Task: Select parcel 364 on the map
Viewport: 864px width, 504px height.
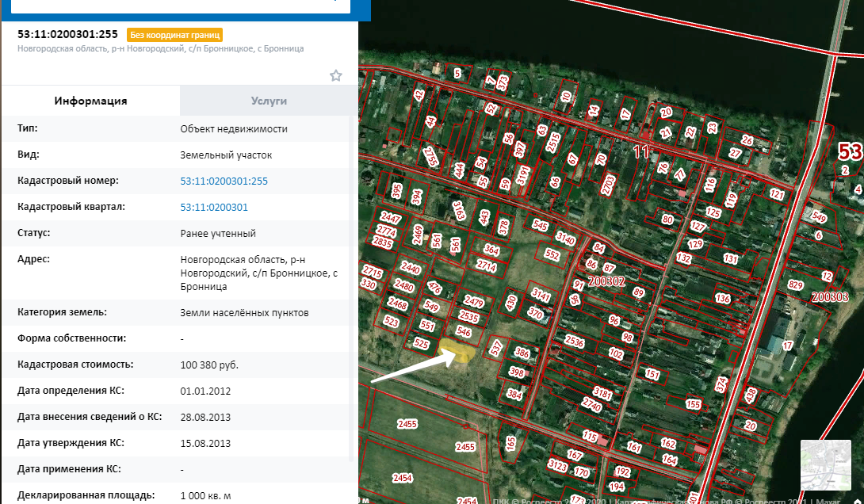Action: pos(491,250)
